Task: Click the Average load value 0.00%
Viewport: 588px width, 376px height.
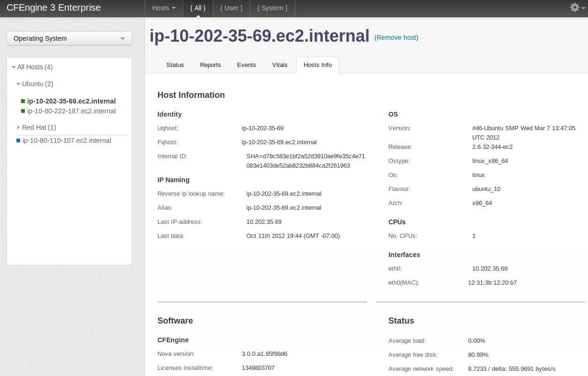Action: [476, 341]
